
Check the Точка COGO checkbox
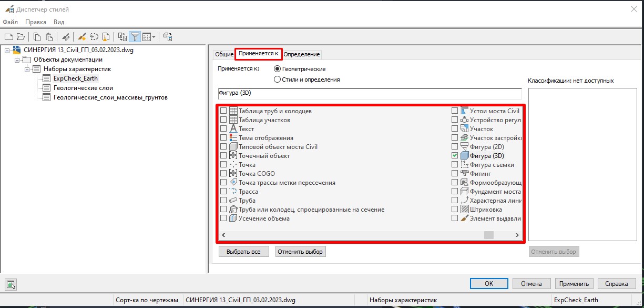coord(223,174)
